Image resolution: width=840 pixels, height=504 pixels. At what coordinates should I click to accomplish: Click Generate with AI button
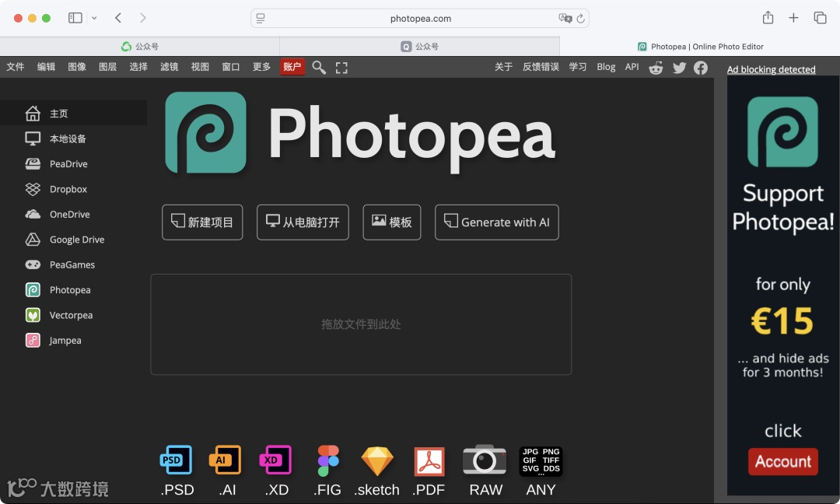click(x=496, y=222)
